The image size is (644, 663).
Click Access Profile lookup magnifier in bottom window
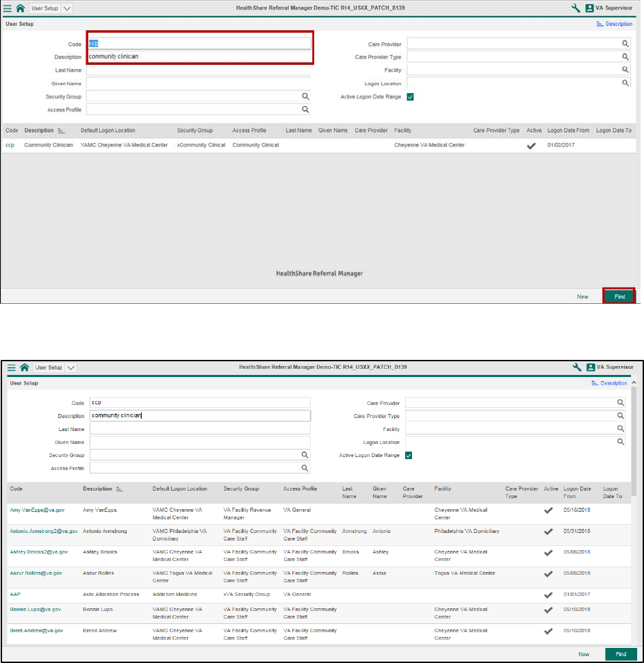pyautogui.click(x=305, y=468)
